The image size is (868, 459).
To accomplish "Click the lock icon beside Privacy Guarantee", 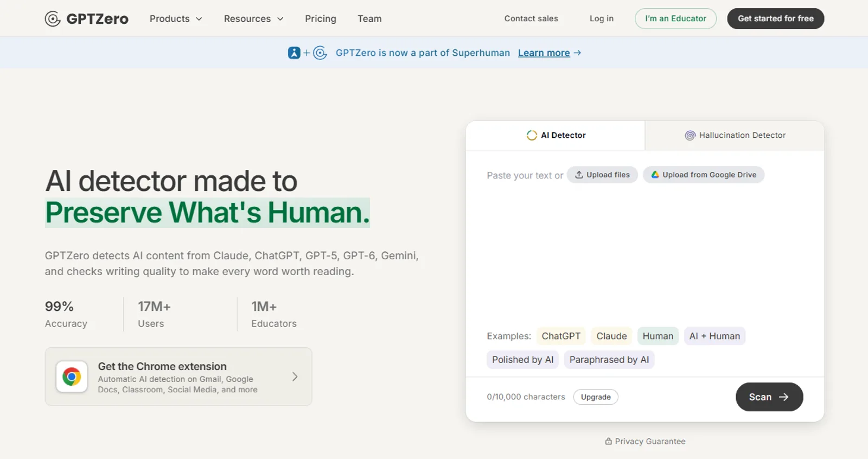I will pyautogui.click(x=609, y=442).
